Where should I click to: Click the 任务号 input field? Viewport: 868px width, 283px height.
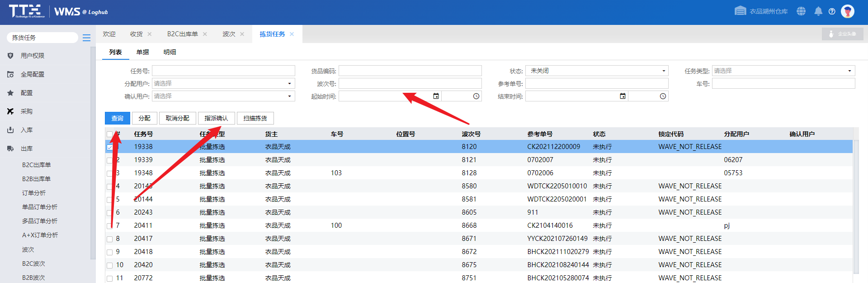coord(223,71)
